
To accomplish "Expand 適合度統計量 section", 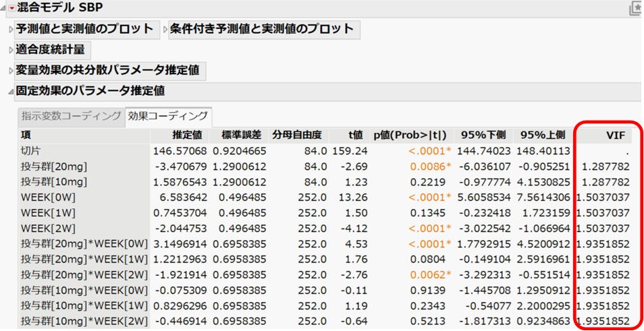I will 11,51.
